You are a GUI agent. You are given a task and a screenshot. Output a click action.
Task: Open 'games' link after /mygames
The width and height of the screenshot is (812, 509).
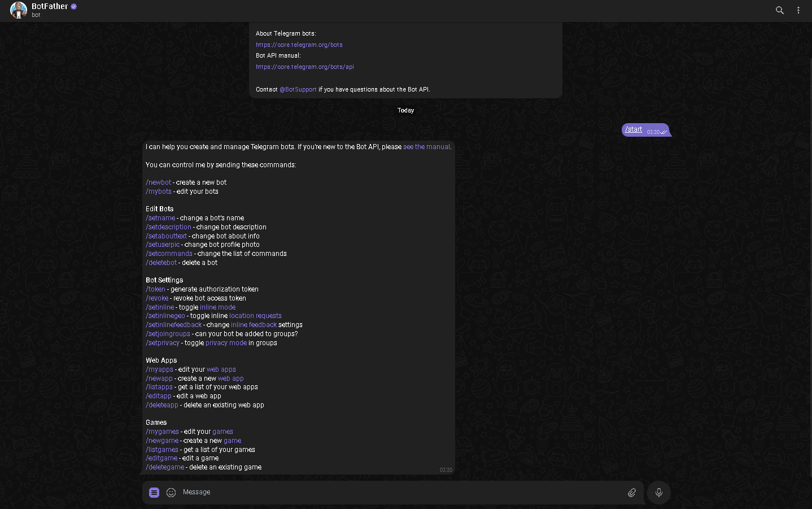pos(222,432)
